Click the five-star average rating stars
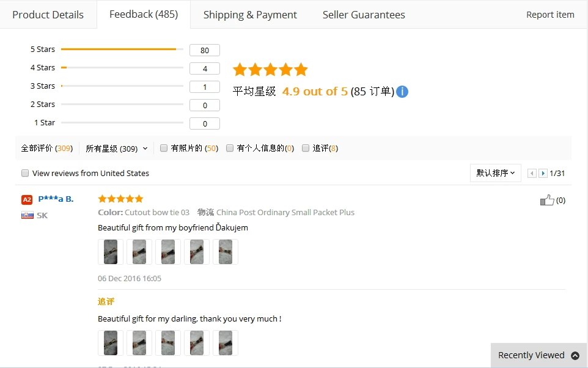Image resolution: width=588 pixels, height=368 pixels. coord(270,70)
